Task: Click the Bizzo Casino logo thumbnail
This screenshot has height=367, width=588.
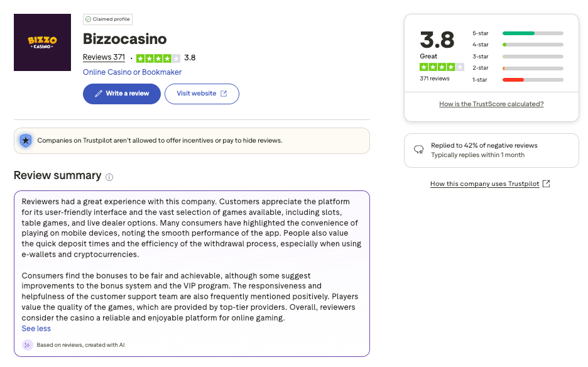Action: 42,42
